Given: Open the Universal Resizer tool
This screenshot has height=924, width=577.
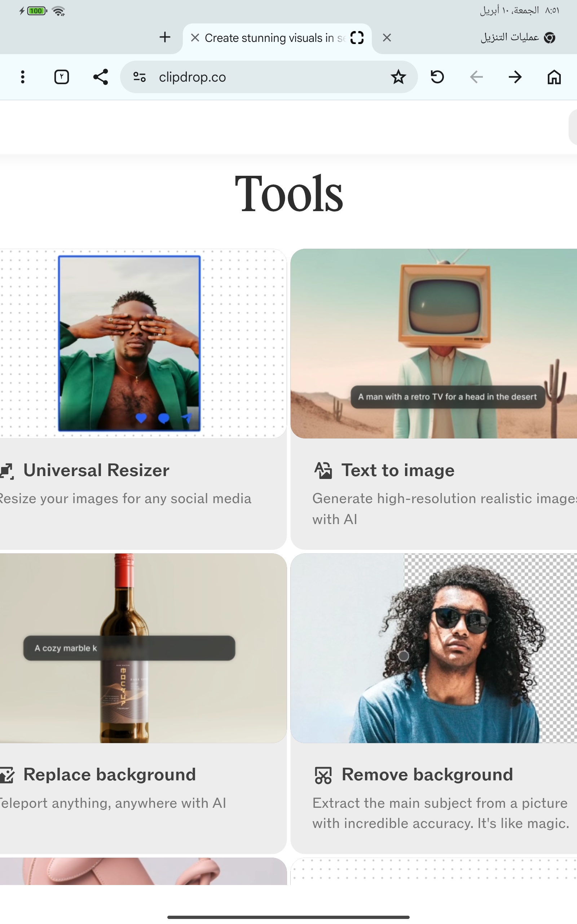Looking at the screenshot, I should coord(96,470).
